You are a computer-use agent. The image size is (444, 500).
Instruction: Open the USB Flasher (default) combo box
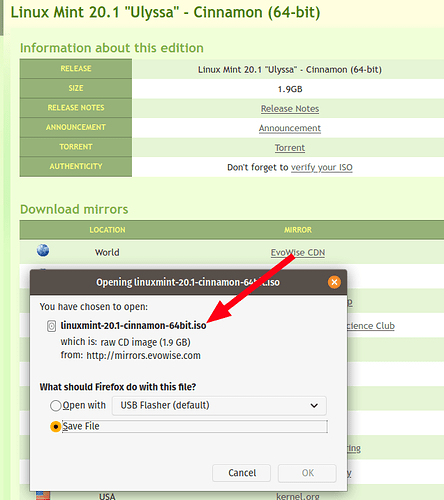click(219, 406)
